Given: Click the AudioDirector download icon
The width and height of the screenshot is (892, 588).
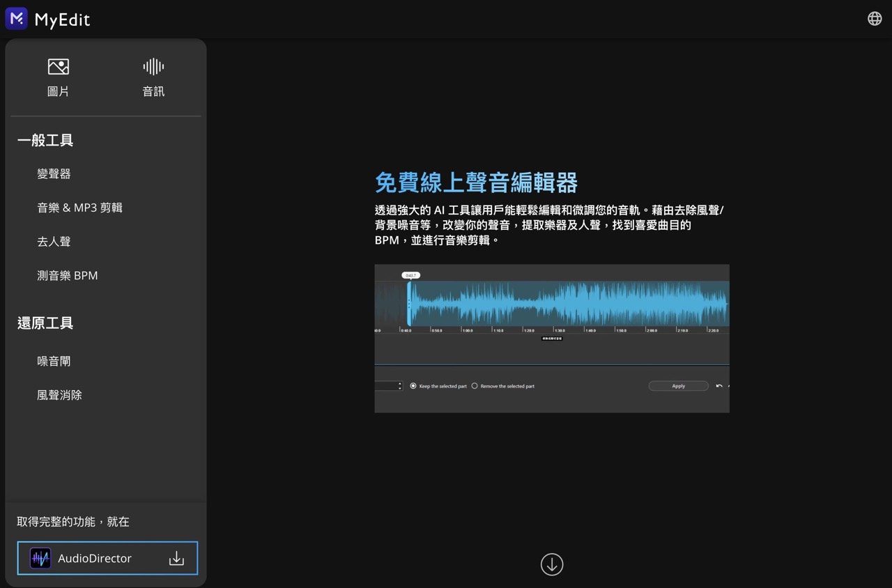Looking at the screenshot, I should point(176,558).
